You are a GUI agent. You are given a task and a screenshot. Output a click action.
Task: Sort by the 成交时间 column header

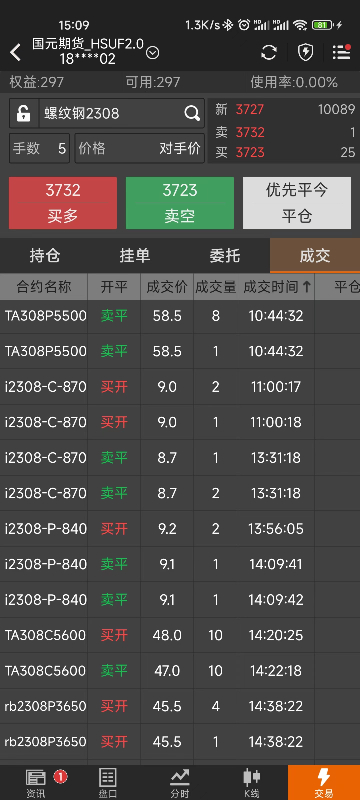(x=277, y=287)
